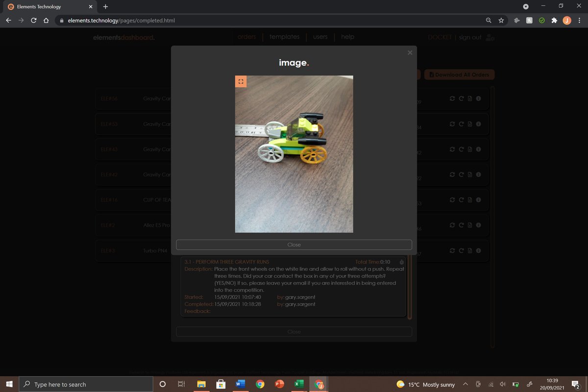
Task: Click the restart icon on the ELE#53 row
Action: (x=461, y=124)
